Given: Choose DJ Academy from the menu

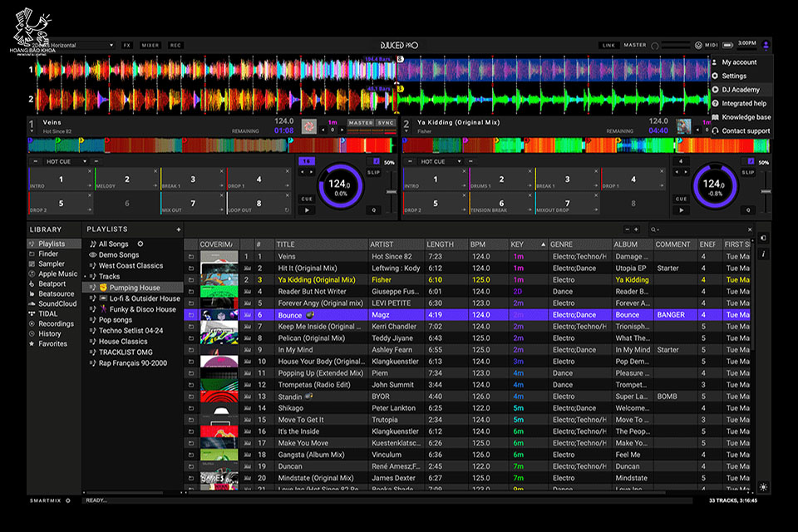Looking at the screenshot, I should click(x=741, y=90).
